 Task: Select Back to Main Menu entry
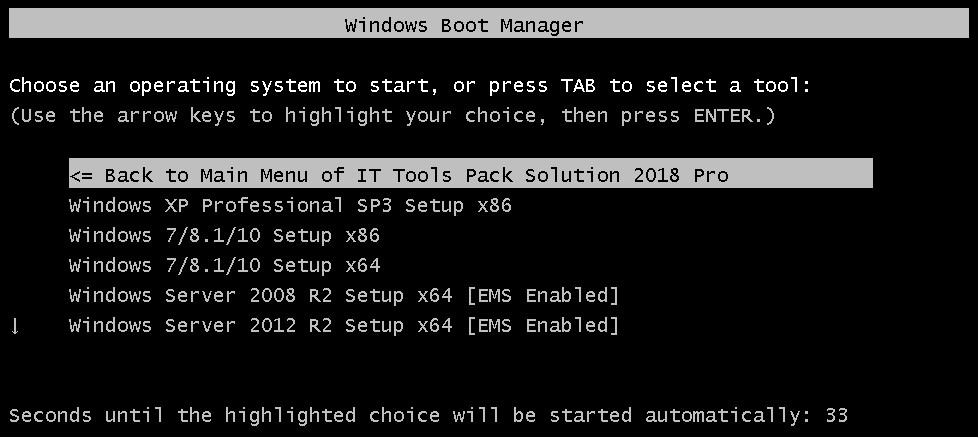tap(471, 173)
